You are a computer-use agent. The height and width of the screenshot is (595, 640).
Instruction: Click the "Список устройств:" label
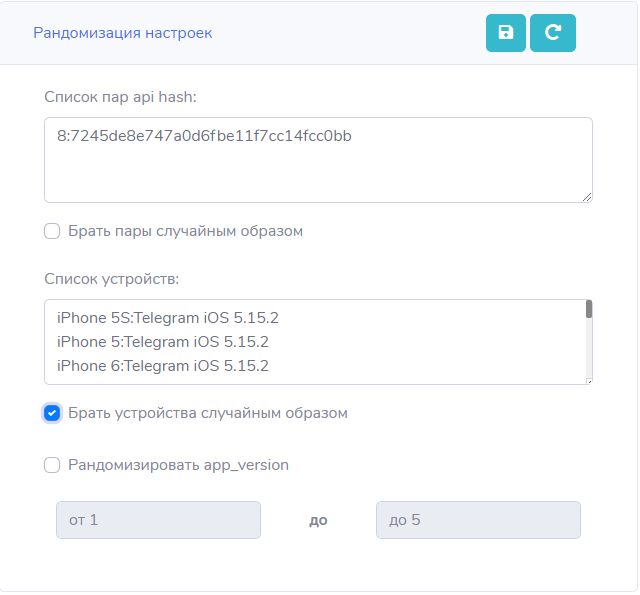tap(112, 278)
